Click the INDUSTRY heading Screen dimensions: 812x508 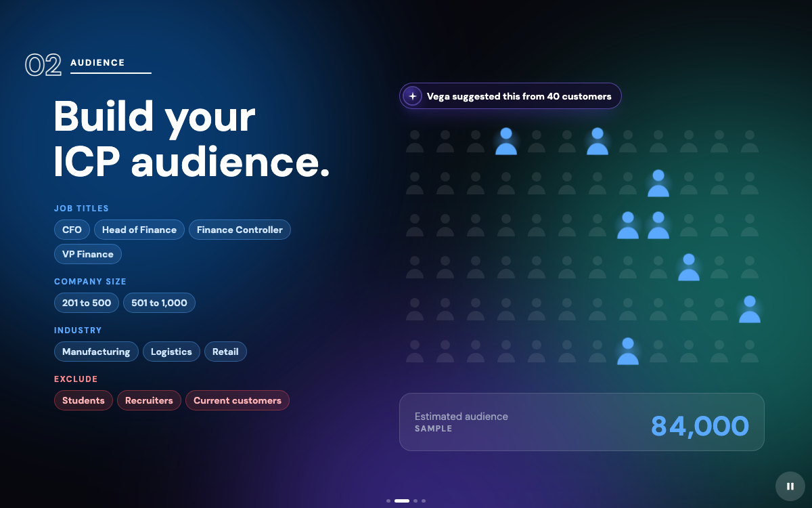pyautogui.click(x=78, y=331)
